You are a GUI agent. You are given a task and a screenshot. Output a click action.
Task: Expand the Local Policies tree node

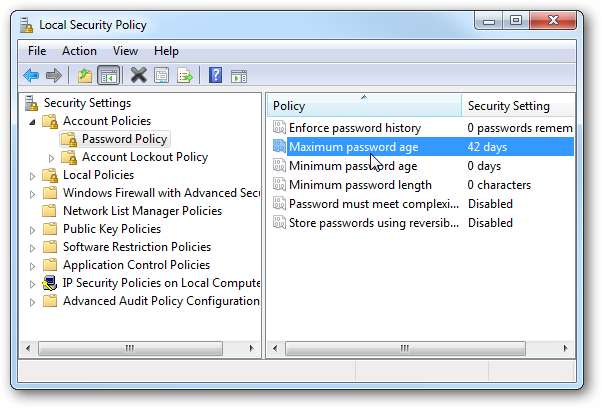(x=34, y=175)
